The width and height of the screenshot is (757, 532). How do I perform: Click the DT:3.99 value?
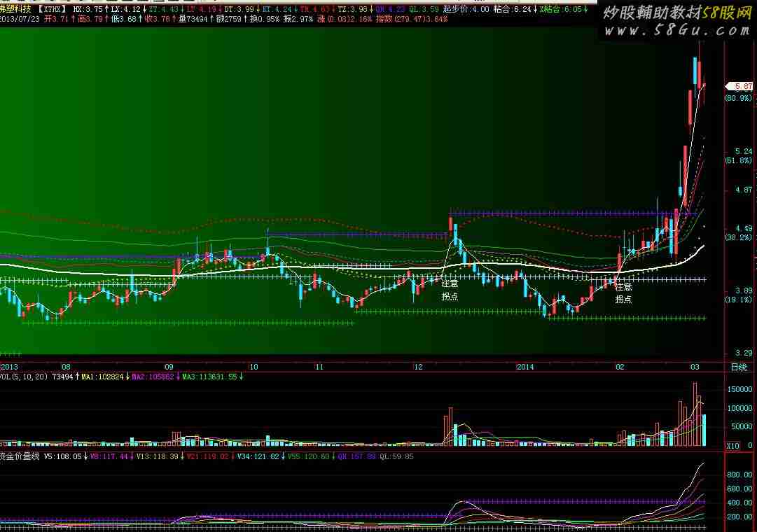(x=239, y=9)
